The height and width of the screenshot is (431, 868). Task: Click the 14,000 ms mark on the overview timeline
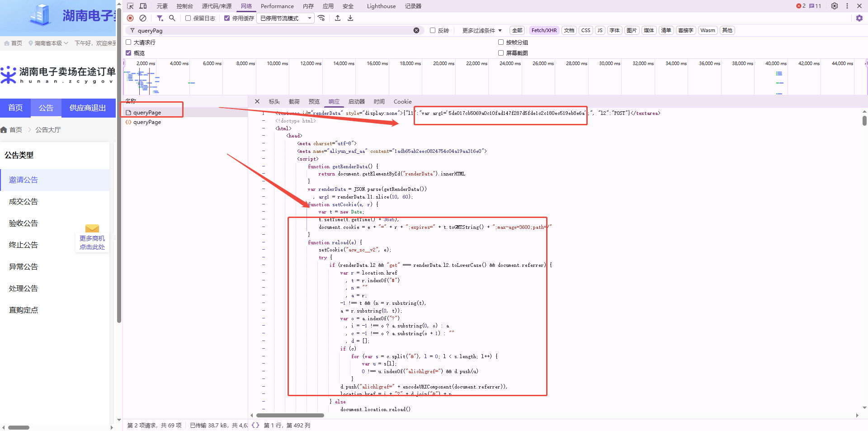344,63
